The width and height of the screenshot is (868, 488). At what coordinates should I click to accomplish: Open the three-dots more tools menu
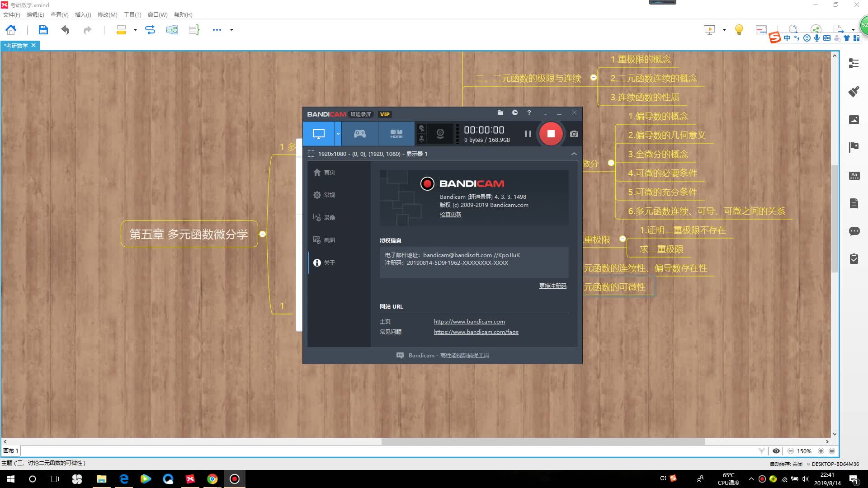[x=217, y=30]
